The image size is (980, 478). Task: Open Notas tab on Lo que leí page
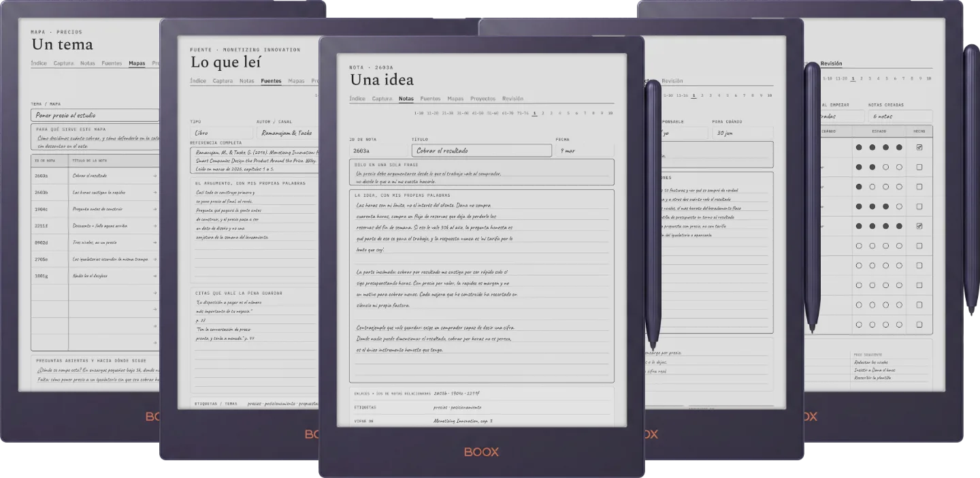(x=247, y=81)
